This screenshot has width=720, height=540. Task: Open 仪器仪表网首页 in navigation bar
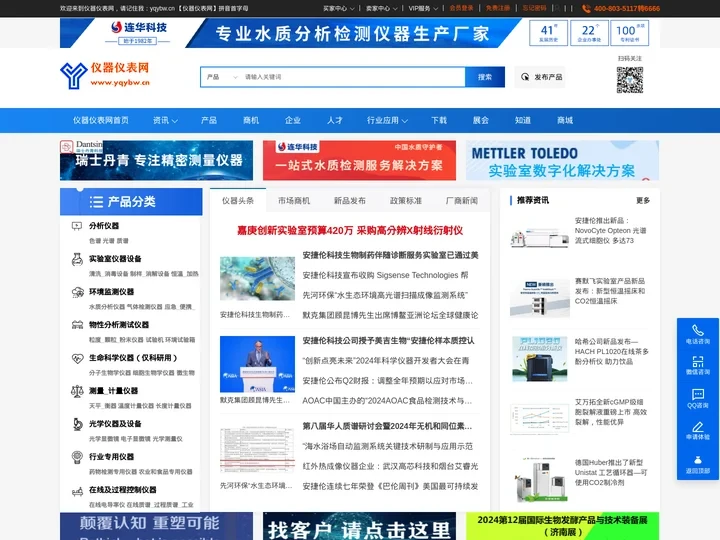pyautogui.click(x=101, y=120)
